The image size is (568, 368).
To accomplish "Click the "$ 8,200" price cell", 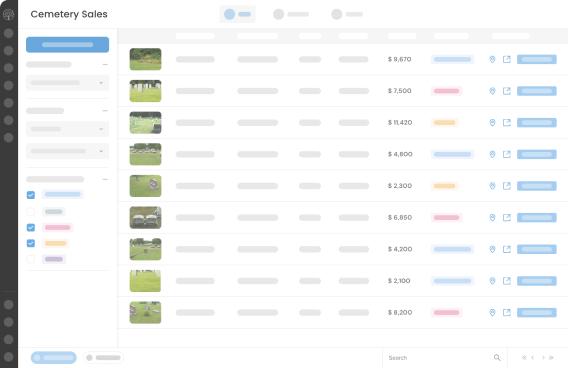I will click(400, 312).
